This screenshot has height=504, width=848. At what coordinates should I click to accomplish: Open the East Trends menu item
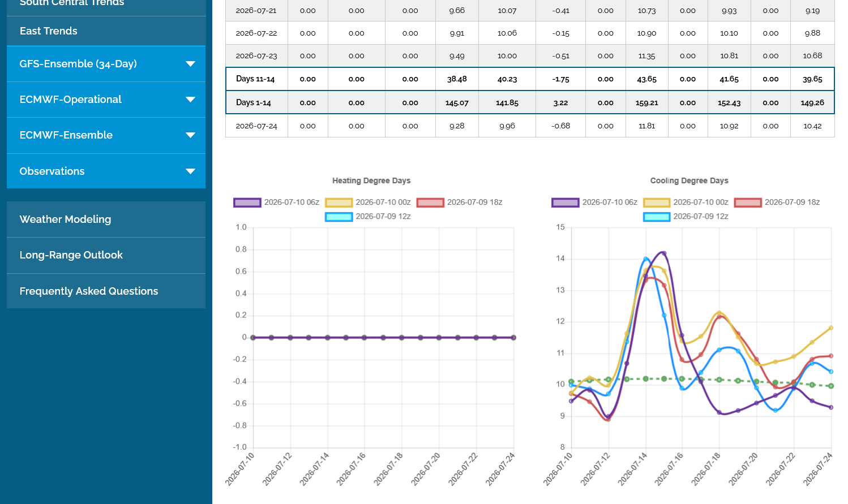(x=106, y=31)
